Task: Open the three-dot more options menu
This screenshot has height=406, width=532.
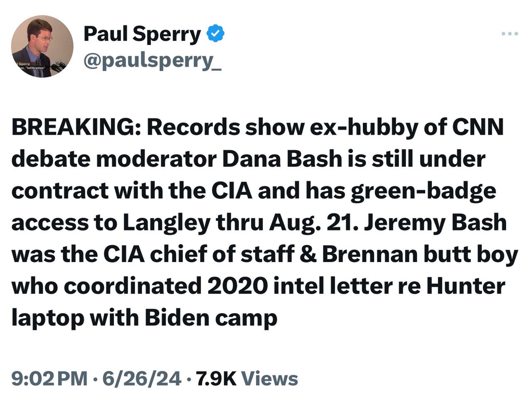Action: 510,34
